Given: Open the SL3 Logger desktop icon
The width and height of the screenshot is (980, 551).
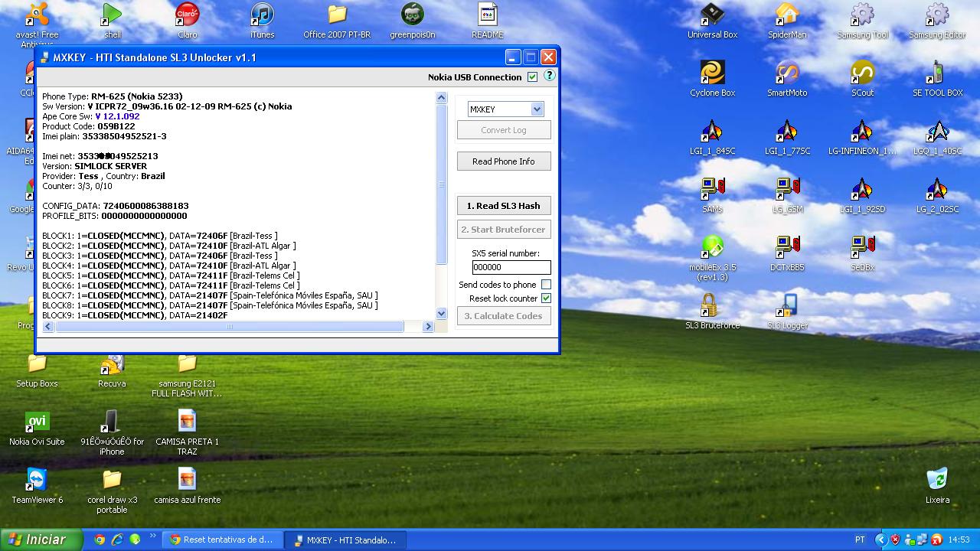Looking at the screenshot, I should point(787,311).
